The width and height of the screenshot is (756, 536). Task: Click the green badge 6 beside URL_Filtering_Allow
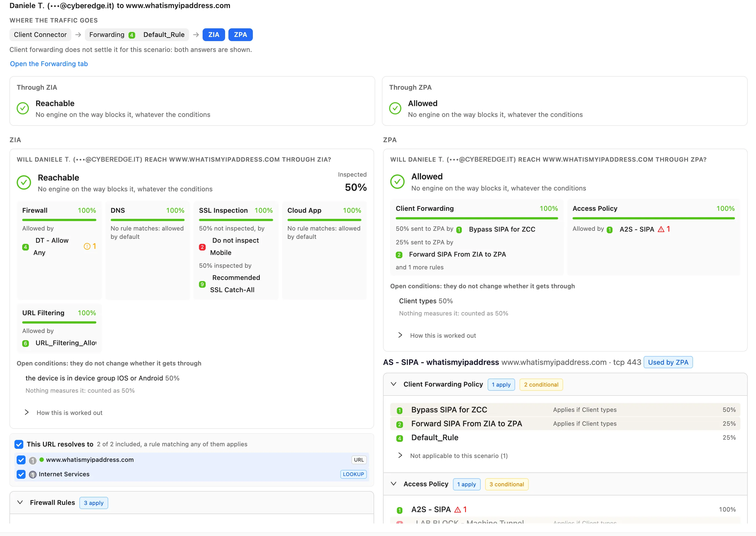tap(26, 343)
